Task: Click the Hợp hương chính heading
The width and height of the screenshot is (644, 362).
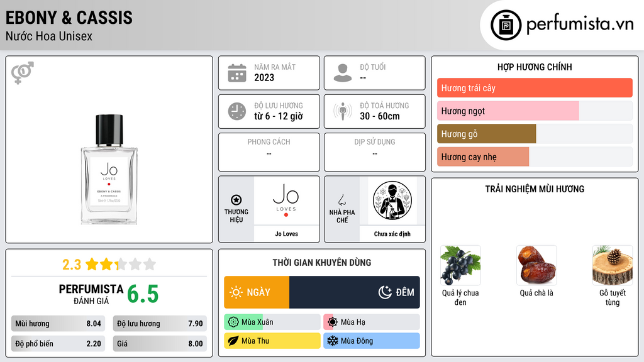Action: point(535,67)
